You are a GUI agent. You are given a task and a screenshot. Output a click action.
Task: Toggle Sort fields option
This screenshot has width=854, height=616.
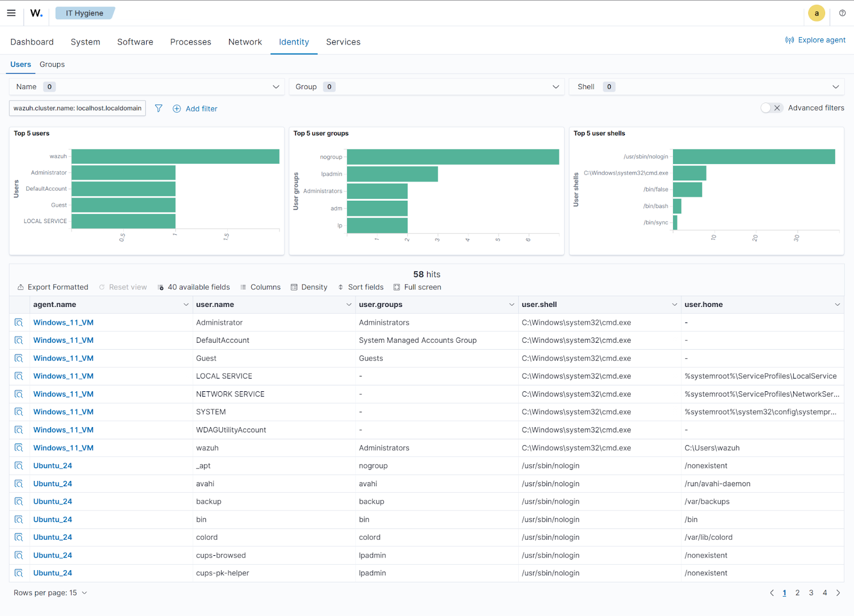click(x=341, y=287)
